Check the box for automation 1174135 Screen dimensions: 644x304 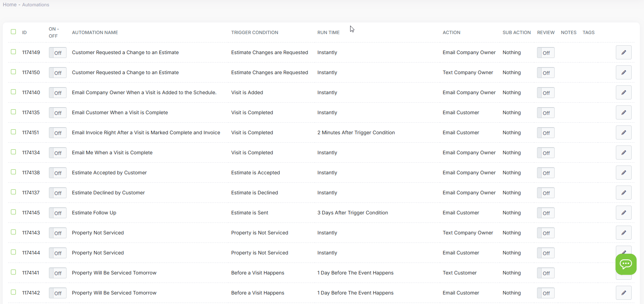coord(13,112)
